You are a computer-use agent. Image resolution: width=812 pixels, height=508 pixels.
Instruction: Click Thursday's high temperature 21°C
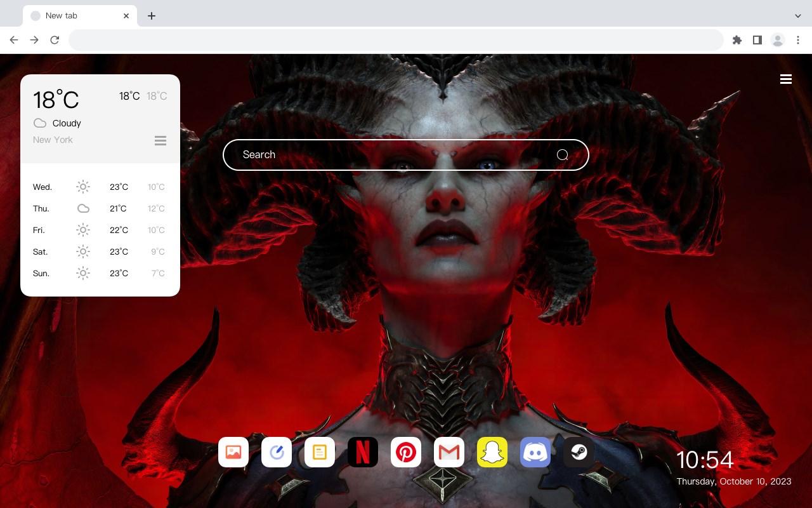pyautogui.click(x=118, y=209)
